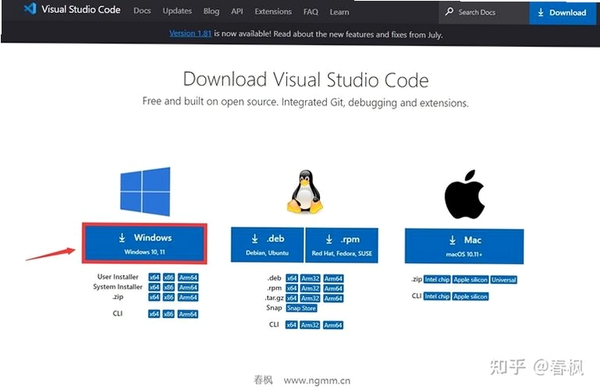600x390 pixels.
Task: Select Linux .tar.gz x64 download
Action: tap(292, 298)
